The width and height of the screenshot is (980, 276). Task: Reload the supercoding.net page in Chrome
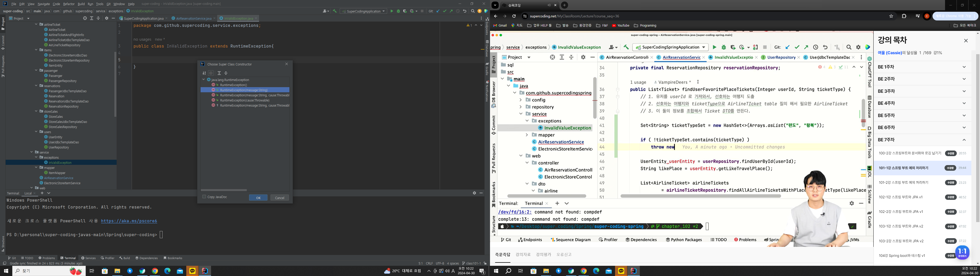coord(513,16)
